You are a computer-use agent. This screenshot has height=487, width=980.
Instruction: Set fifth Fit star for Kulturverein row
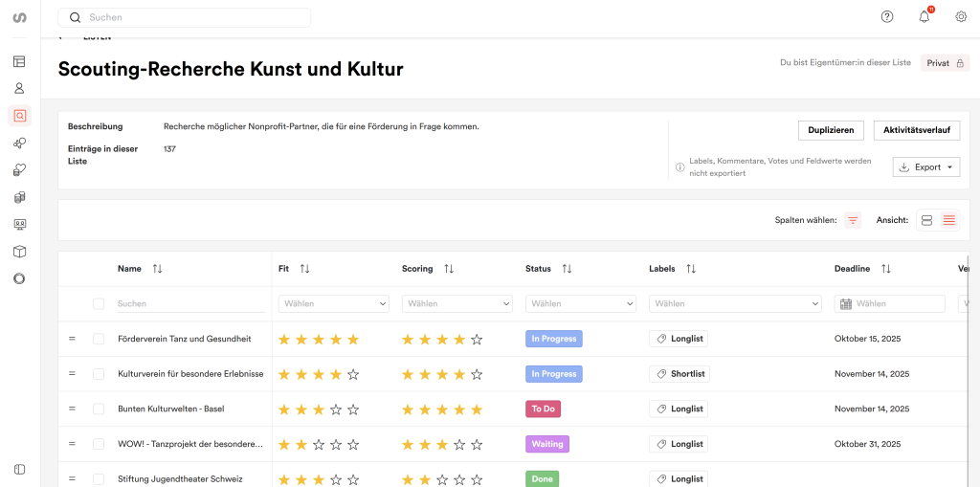point(353,374)
